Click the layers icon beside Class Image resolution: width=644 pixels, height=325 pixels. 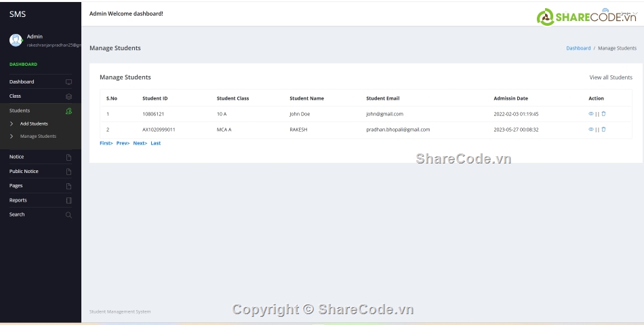68,96
